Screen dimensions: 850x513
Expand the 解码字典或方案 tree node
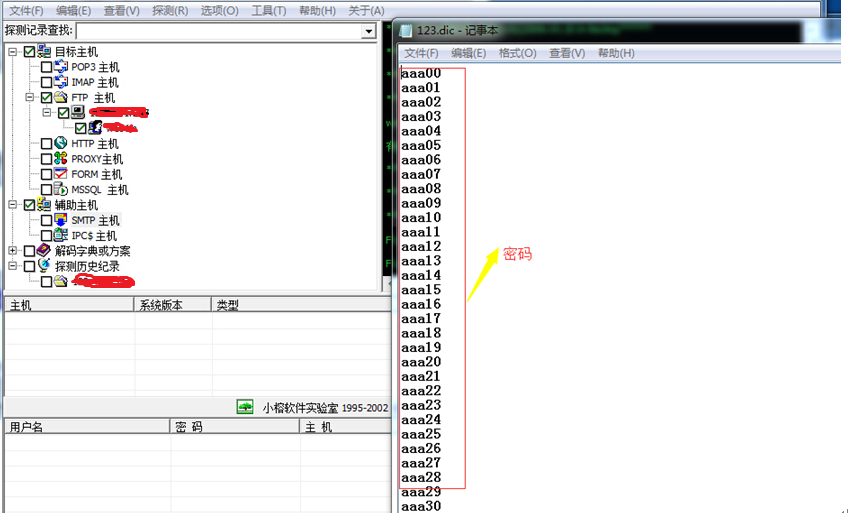[x=13, y=251]
